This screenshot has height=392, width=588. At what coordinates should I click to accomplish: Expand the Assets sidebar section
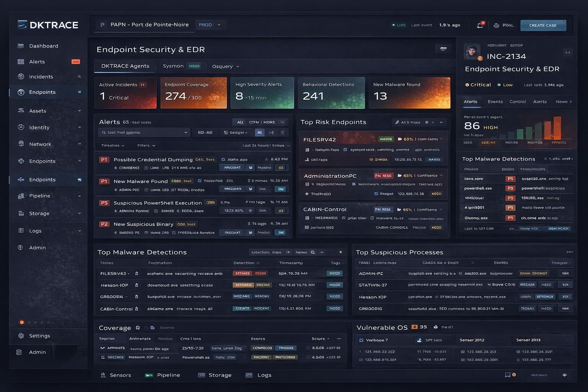pyautogui.click(x=79, y=111)
